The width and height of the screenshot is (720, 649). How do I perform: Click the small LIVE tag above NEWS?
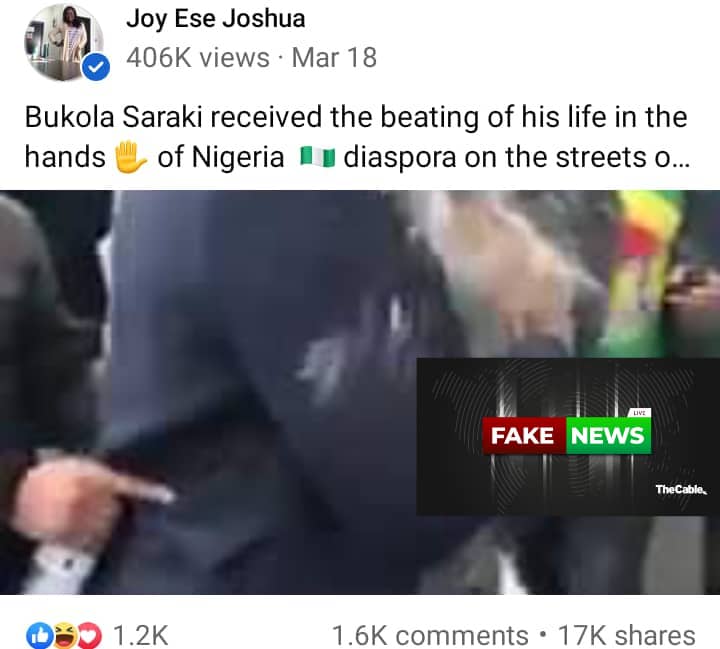(x=639, y=413)
